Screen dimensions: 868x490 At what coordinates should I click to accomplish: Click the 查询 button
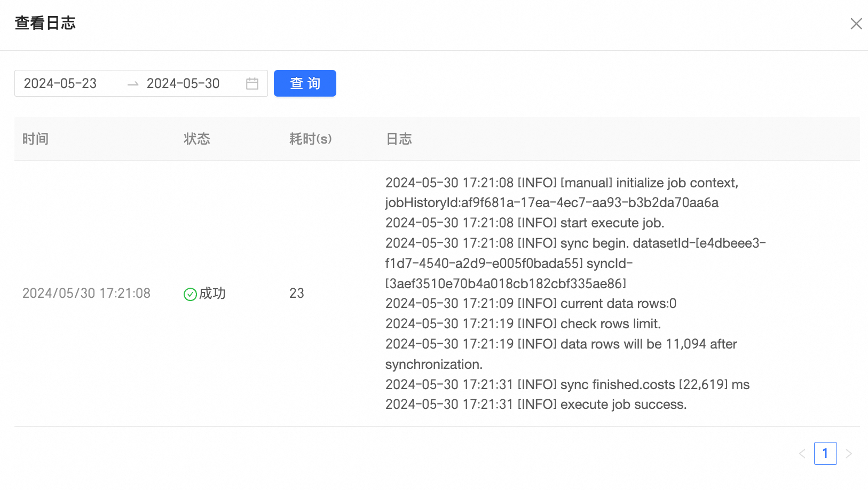point(305,83)
